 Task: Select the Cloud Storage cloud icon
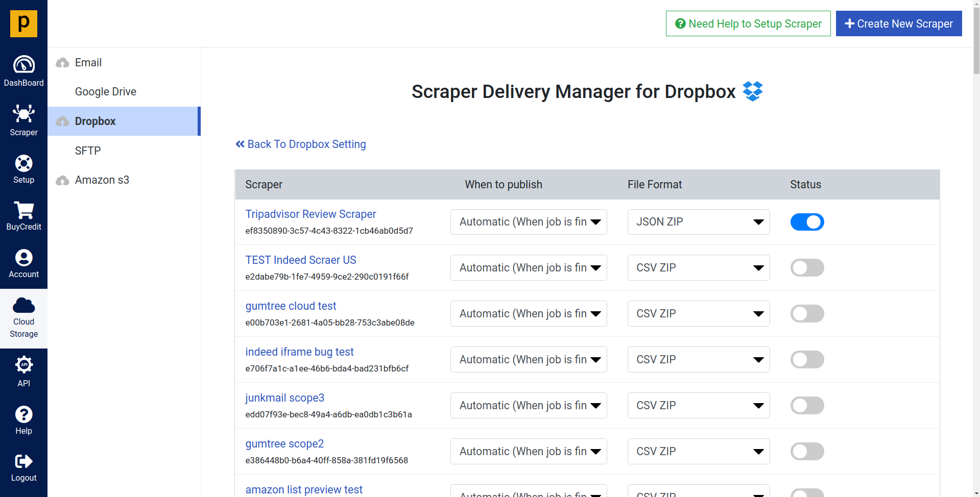coord(23,305)
